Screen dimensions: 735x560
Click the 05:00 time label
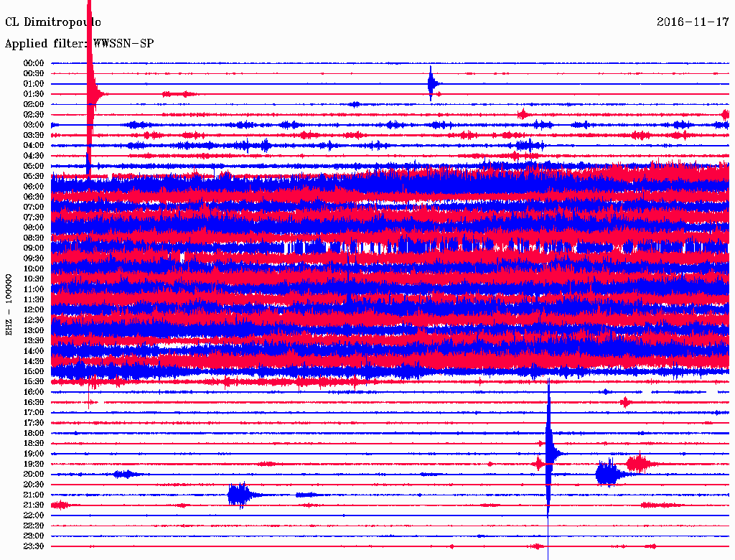click(34, 166)
